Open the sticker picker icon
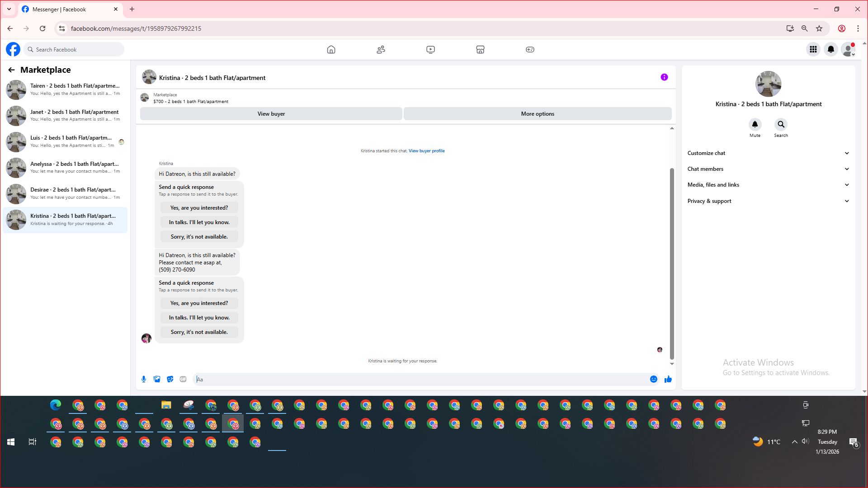868x488 pixels. pos(170,379)
